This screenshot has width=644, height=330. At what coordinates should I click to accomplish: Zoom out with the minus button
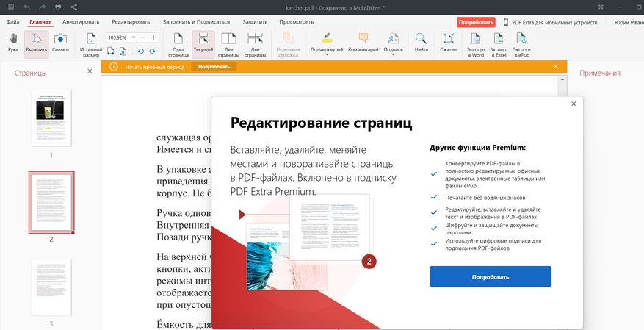point(142,37)
